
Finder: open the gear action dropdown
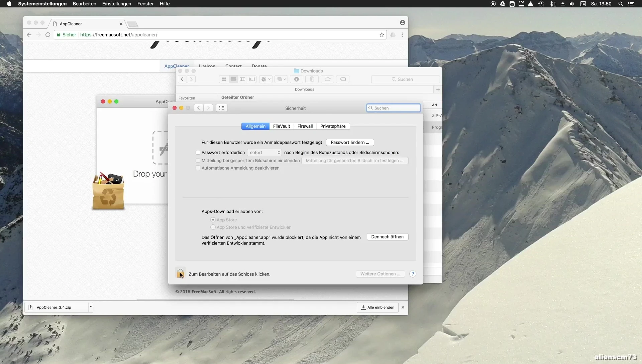coord(266,79)
